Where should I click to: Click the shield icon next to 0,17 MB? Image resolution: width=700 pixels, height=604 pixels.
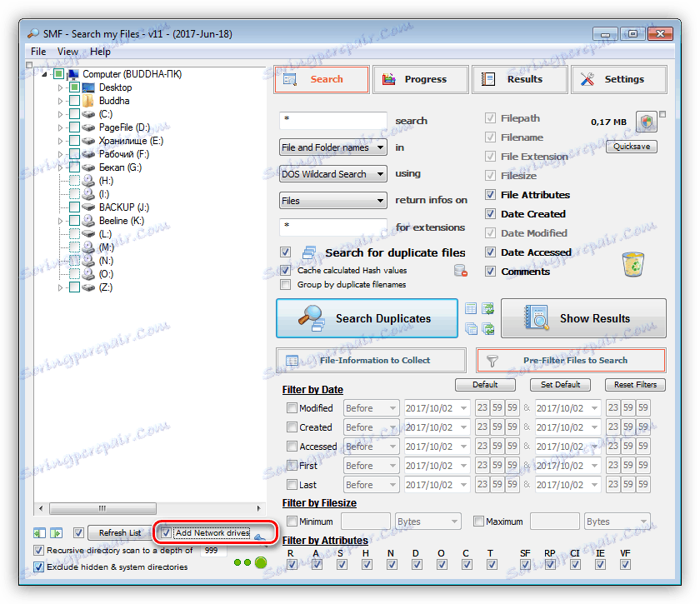tap(647, 122)
